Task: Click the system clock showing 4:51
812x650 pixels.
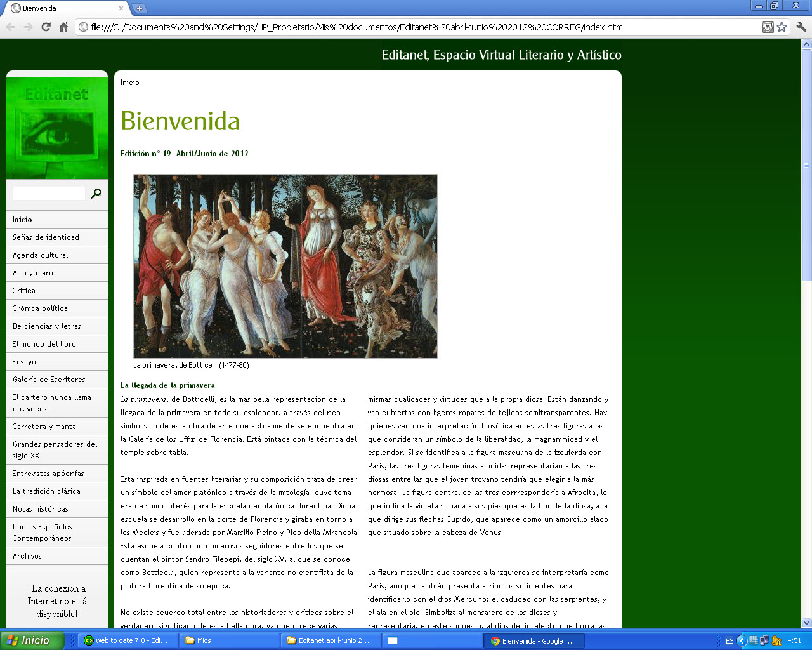Action: (794, 640)
